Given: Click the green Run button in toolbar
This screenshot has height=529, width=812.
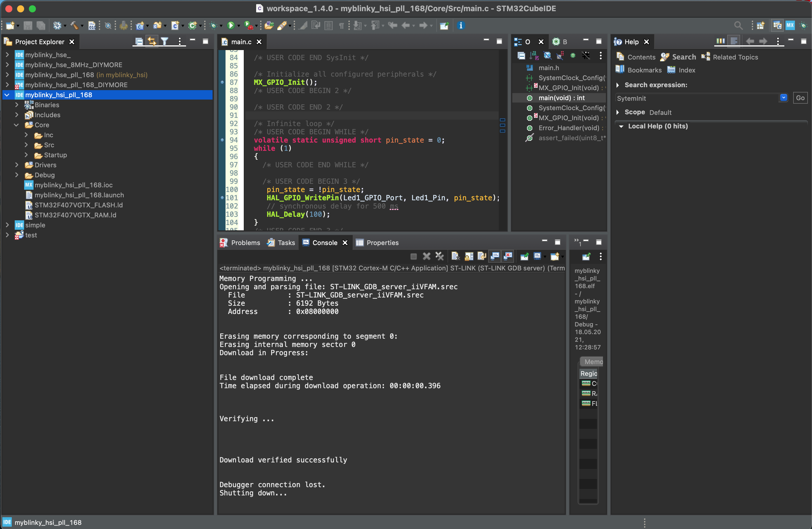Looking at the screenshot, I should coord(231,25).
